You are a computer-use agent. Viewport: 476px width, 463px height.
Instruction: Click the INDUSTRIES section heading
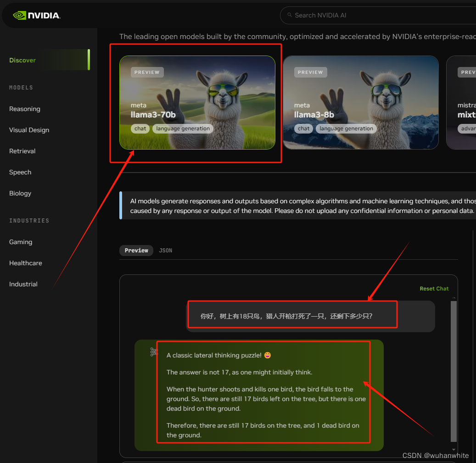pyautogui.click(x=29, y=221)
